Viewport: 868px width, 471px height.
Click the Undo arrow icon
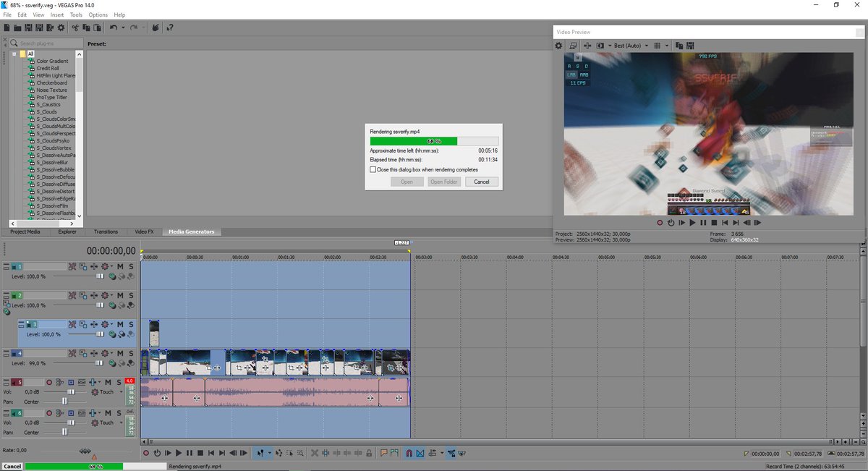pyautogui.click(x=114, y=27)
